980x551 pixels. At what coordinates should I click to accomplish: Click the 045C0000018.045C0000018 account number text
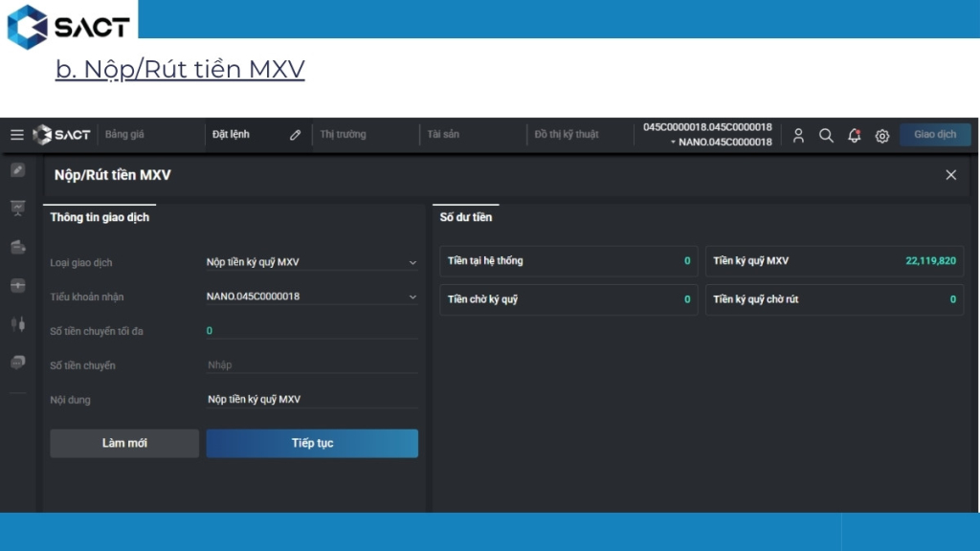[707, 127]
